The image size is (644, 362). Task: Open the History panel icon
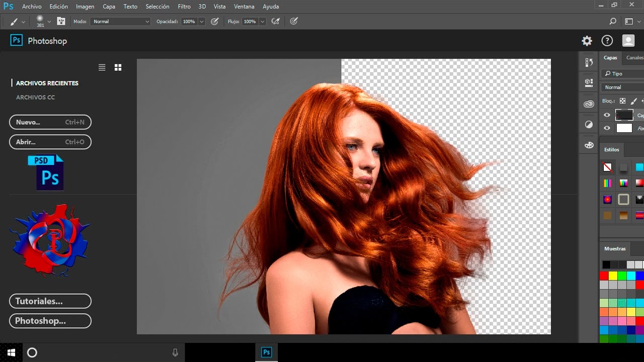[589, 62]
